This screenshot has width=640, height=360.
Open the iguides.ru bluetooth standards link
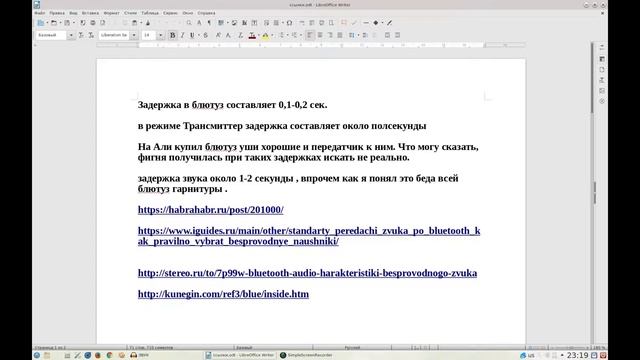309,236
